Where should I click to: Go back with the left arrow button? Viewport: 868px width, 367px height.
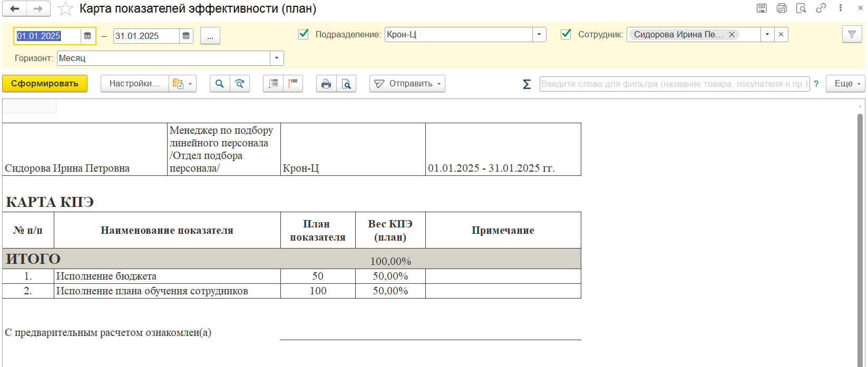click(15, 8)
